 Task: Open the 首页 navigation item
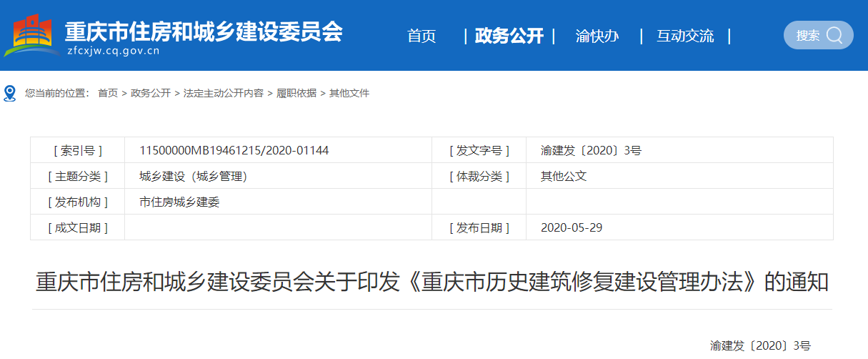(x=421, y=36)
